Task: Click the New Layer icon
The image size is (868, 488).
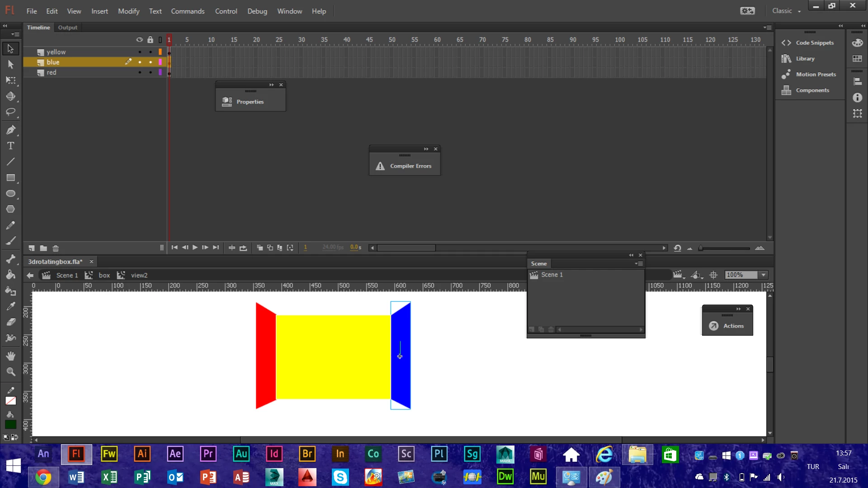Action: (32, 248)
